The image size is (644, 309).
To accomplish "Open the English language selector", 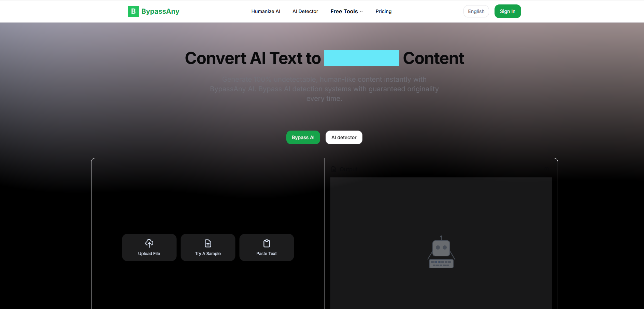I will pos(476,11).
